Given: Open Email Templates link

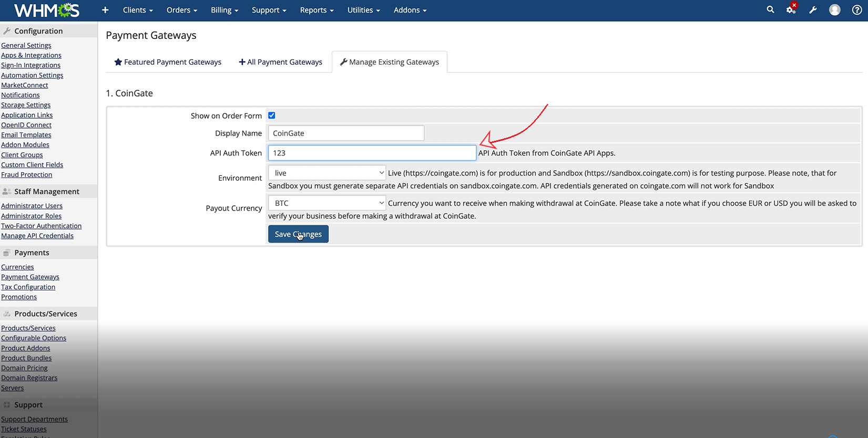Looking at the screenshot, I should click(x=26, y=135).
